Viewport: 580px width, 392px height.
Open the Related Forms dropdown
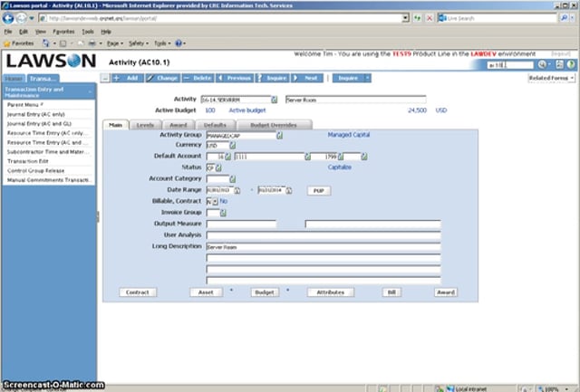click(551, 78)
